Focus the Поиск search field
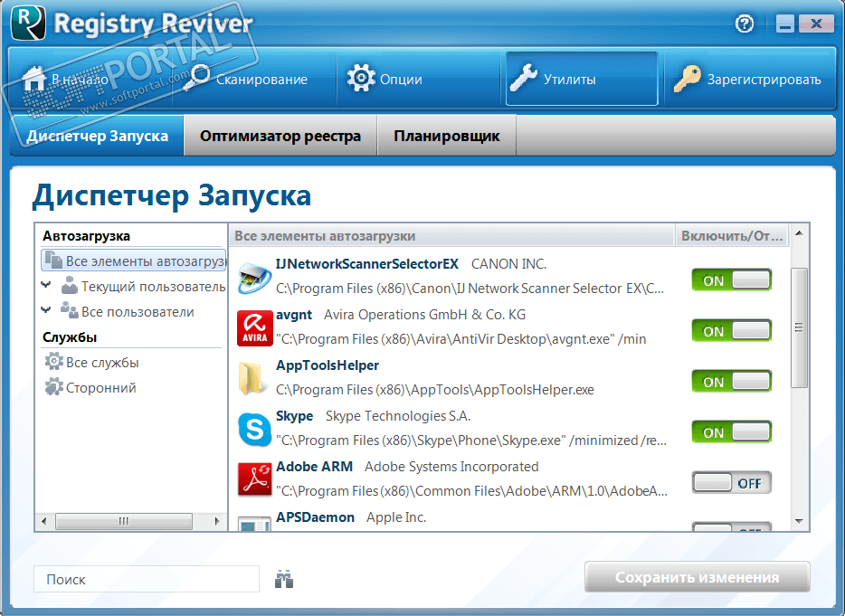 tap(146, 579)
